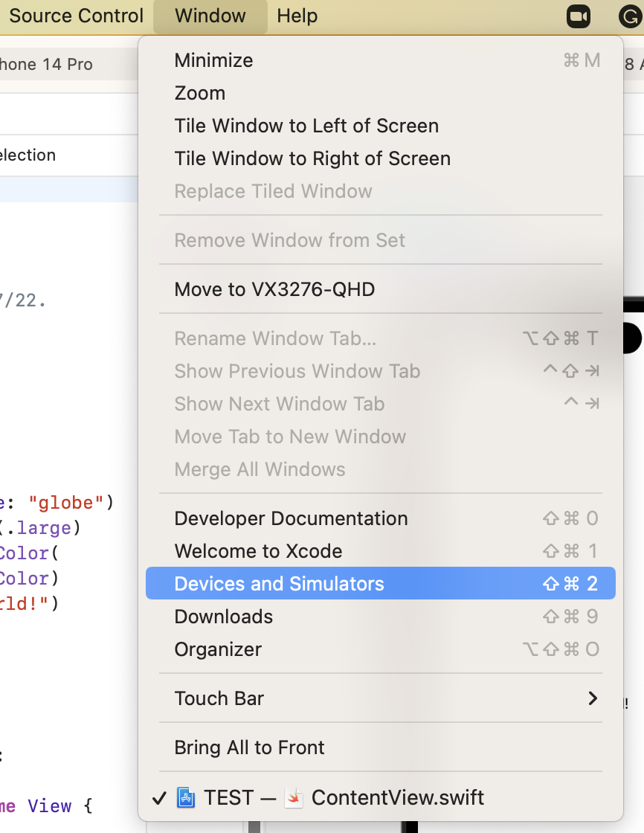The height and width of the screenshot is (833, 644).
Task: Switch to TEST — ContentView.swift window
Action: pos(381,797)
